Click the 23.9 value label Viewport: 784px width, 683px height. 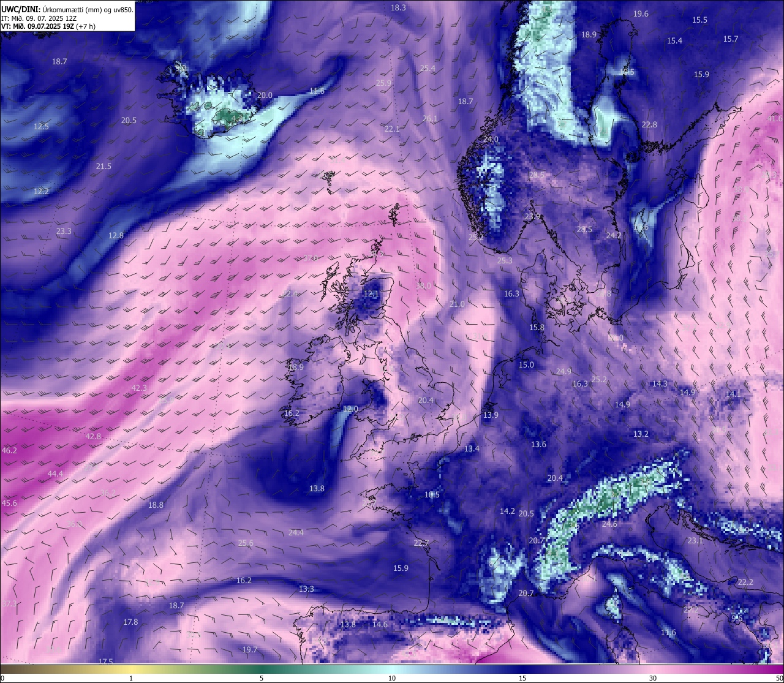point(532,216)
